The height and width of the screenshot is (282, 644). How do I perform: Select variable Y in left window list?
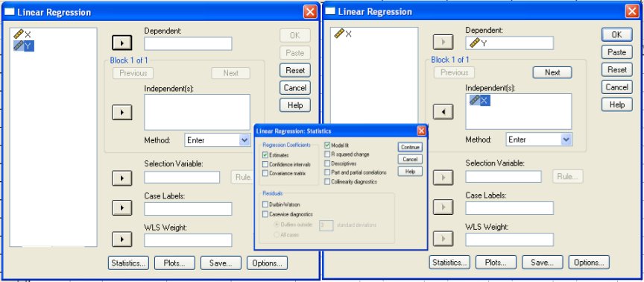click(23, 46)
